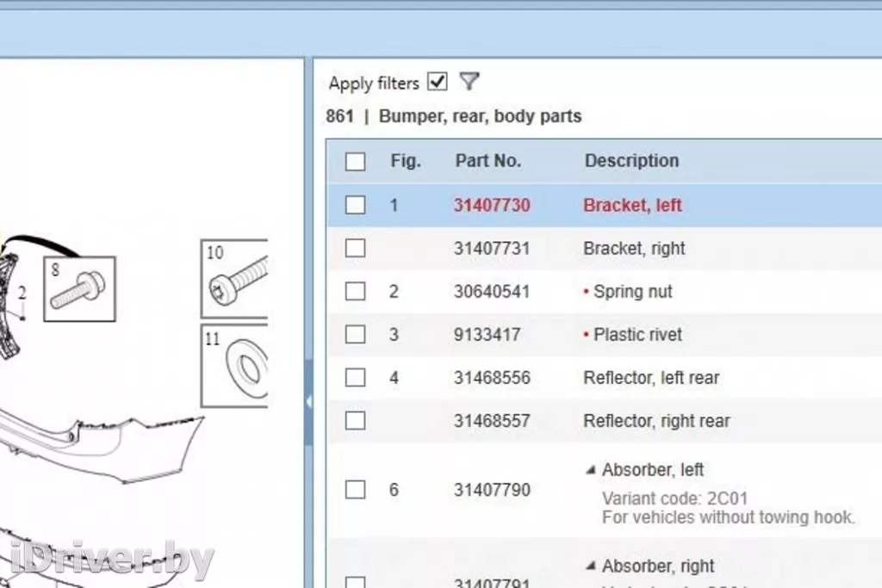The height and width of the screenshot is (588, 882).
Task: Select the Bracket, right description
Action: coord(635,249)
